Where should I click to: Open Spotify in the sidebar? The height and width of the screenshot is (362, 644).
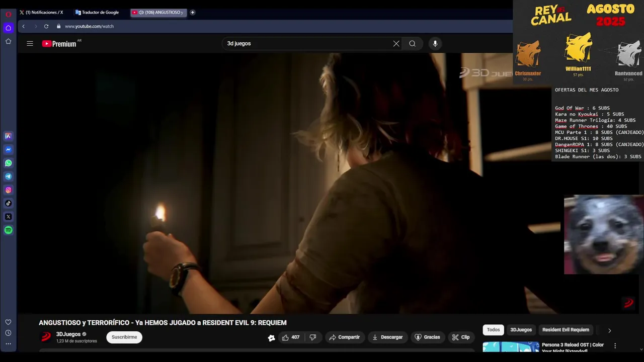coord(8,230)
